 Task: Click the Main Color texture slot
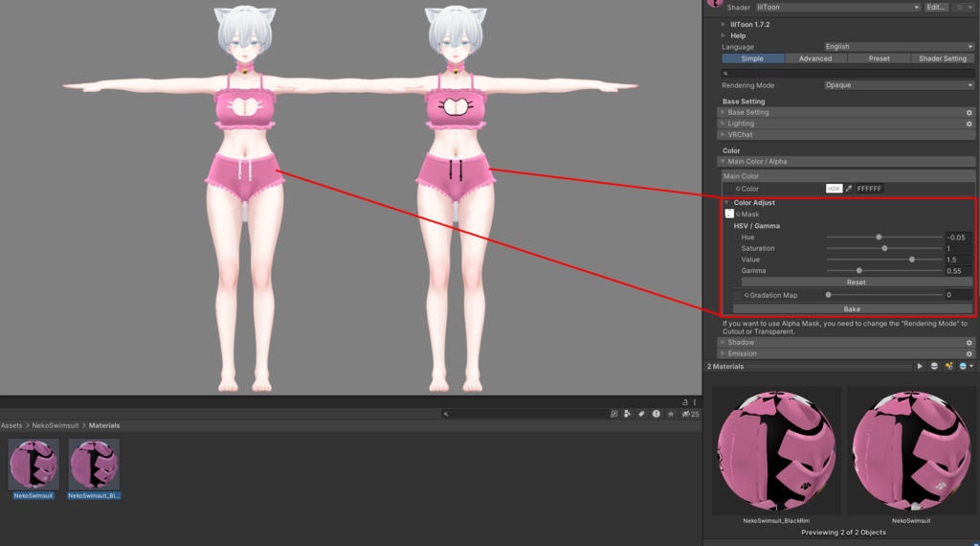[x=728, y=189]
